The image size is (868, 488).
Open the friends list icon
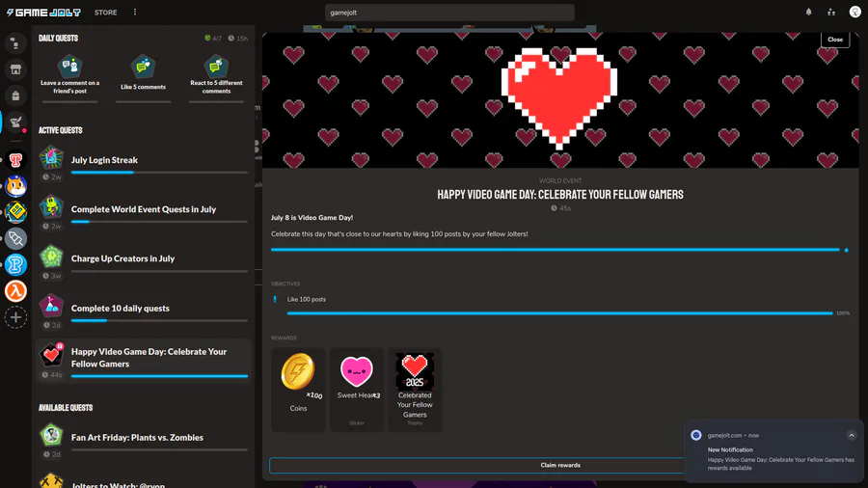point(831,13)
